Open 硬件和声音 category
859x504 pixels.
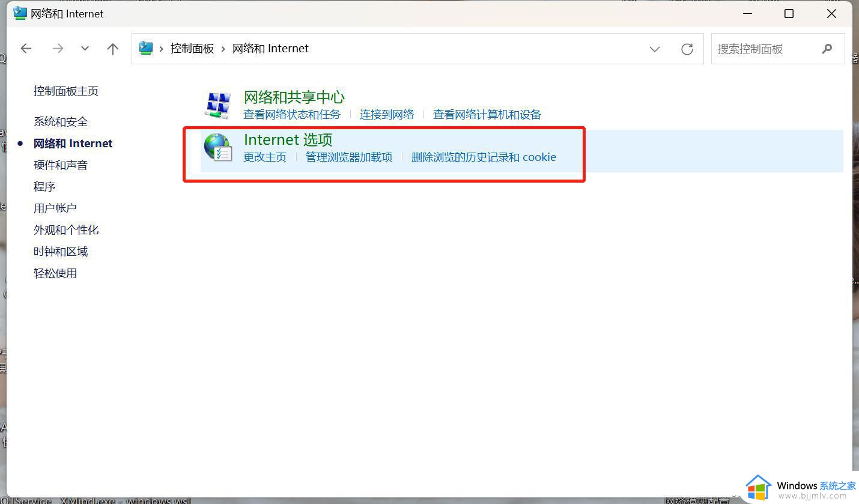click(x=61, y=165)
